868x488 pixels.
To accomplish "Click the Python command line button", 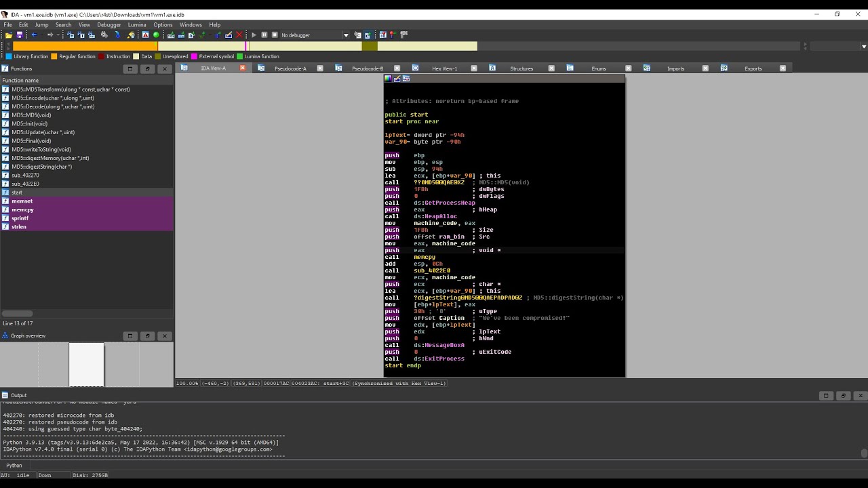I will pyautogui.click(x=14, y=466).
